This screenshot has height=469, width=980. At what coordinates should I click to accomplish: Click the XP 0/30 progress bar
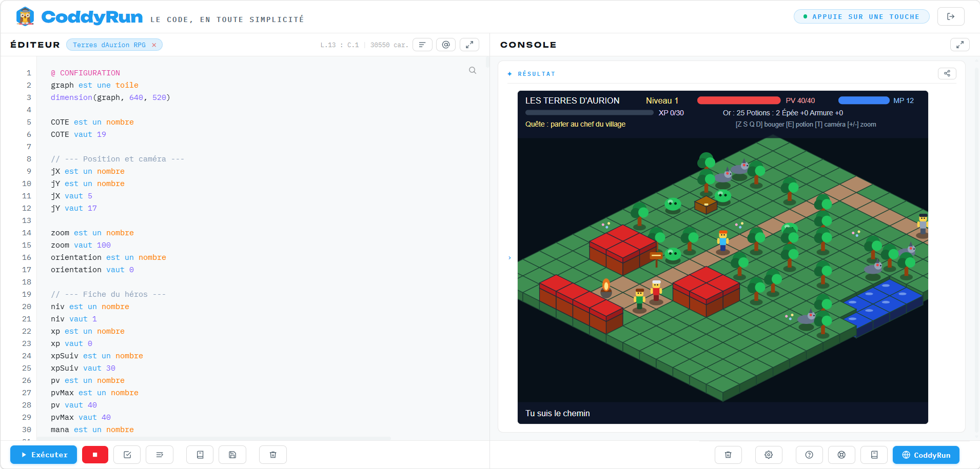click(590, 113)
